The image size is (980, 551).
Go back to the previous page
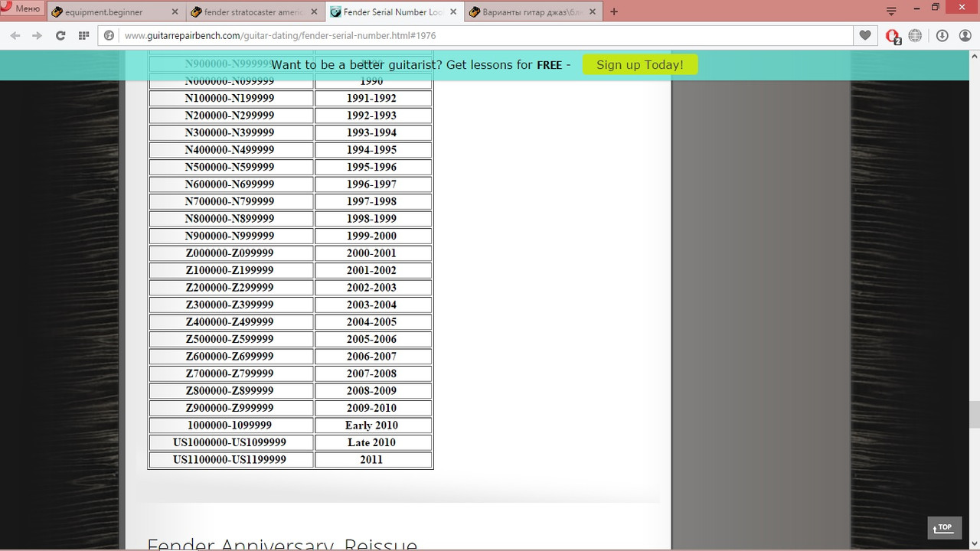(15, 35)
